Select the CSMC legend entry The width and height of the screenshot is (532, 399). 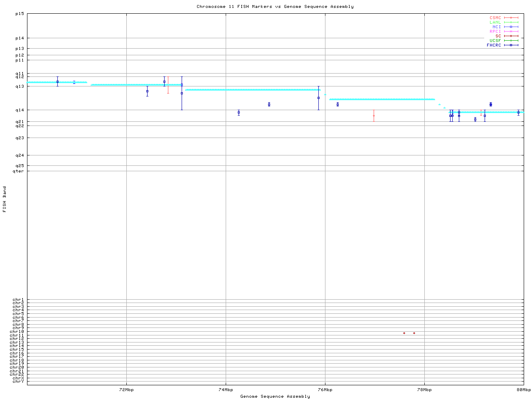pyautogui.click(x=504, y=18)
